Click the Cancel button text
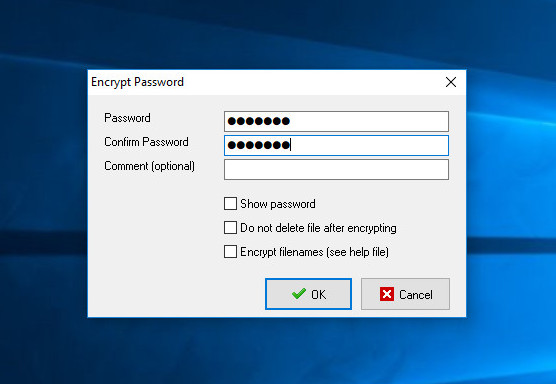556x384 pixels. tap(416, 295)
